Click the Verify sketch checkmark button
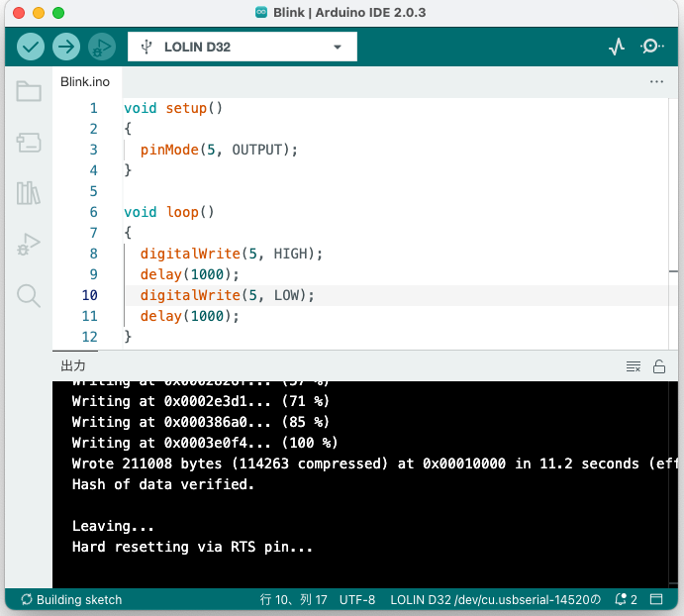Image resolution: width=684 pixels, height=616 pixels. (31, 47)
